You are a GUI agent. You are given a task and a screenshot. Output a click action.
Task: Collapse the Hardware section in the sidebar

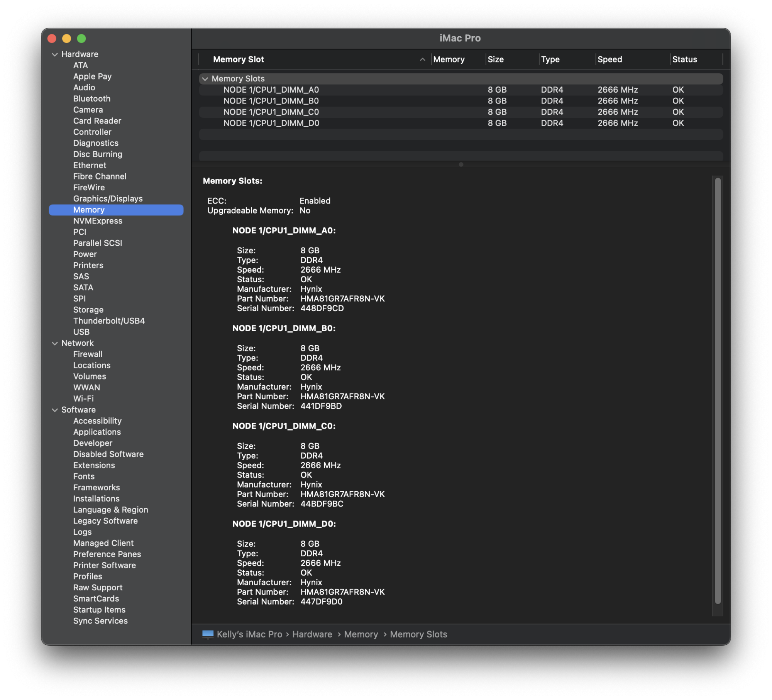tap(54, 54)
